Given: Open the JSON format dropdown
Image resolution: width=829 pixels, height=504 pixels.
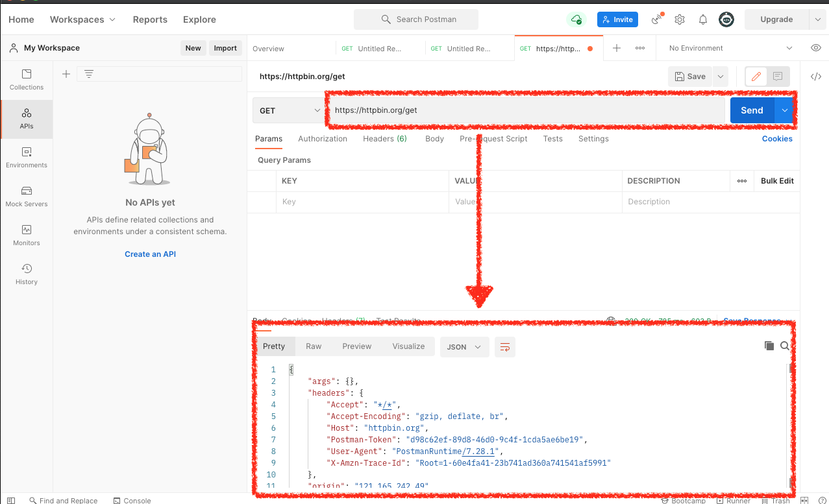Looking at the screenshot, I should (x=464, y=347).
